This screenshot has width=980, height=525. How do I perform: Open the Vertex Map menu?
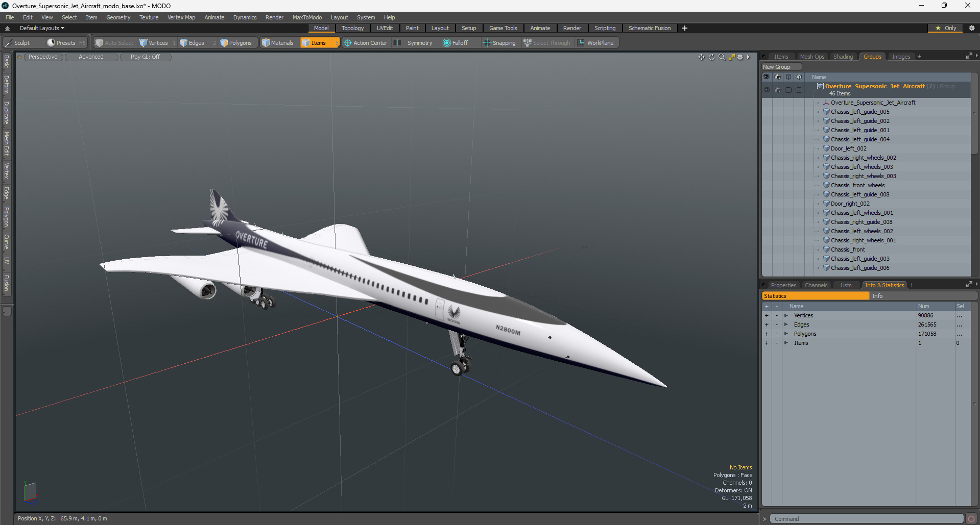point(181,17)
